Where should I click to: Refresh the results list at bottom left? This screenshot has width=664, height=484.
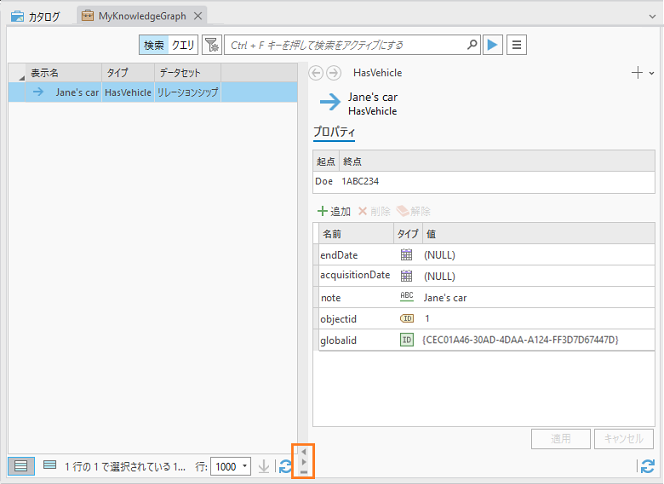(x=285, y=466)
